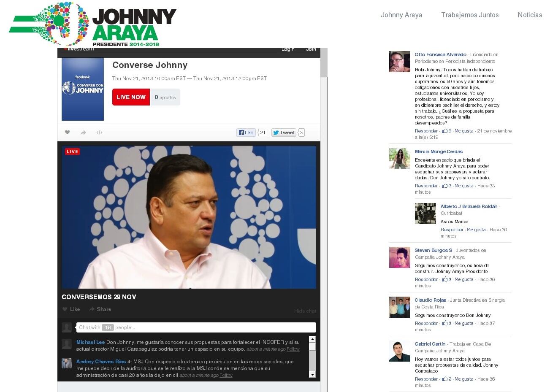Go to the Noticias menu item
The height and width of the screenshot is (392, 550).
(x=530, y=15)
